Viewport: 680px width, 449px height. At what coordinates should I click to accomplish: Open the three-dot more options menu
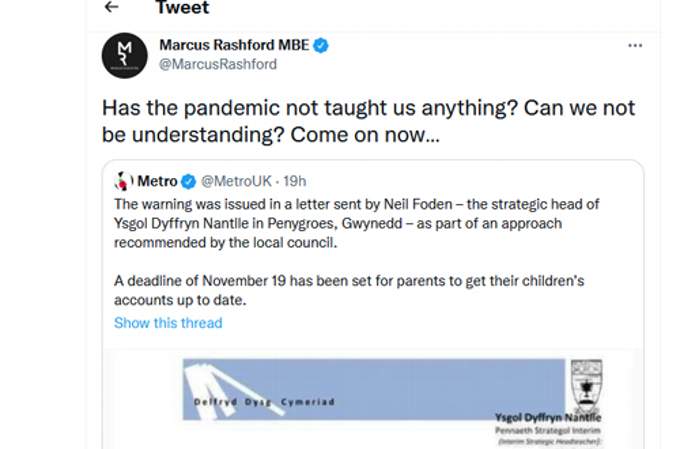pyautogui.click(x=635, y=46)
